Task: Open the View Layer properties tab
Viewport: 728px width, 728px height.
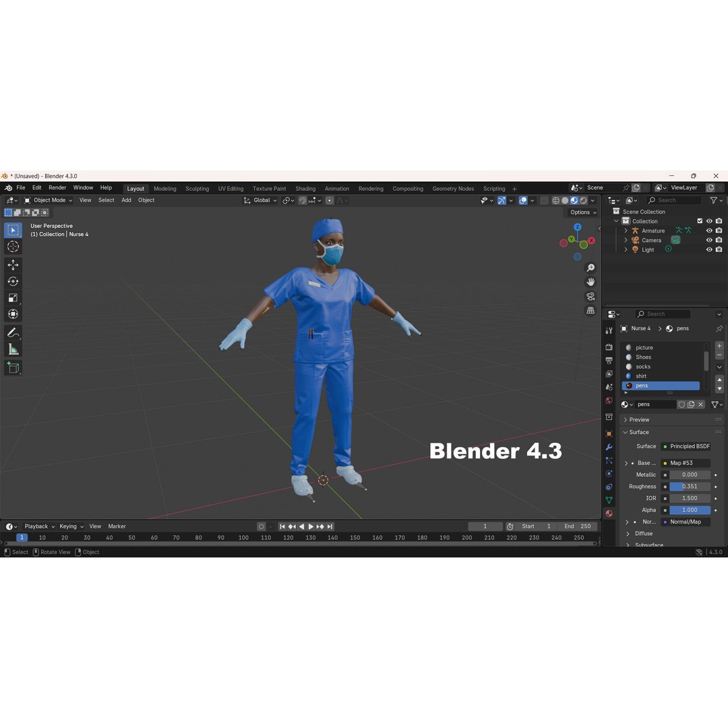Action: tap(609, 373)
